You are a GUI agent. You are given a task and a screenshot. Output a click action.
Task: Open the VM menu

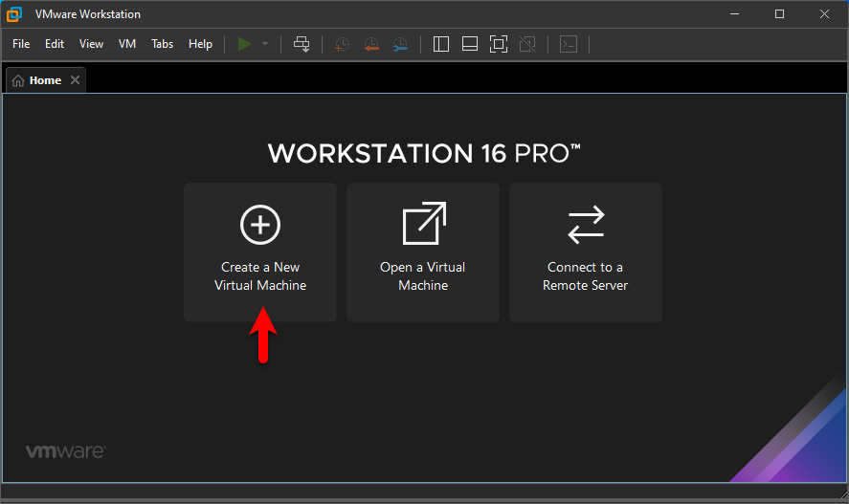point(127,44)
